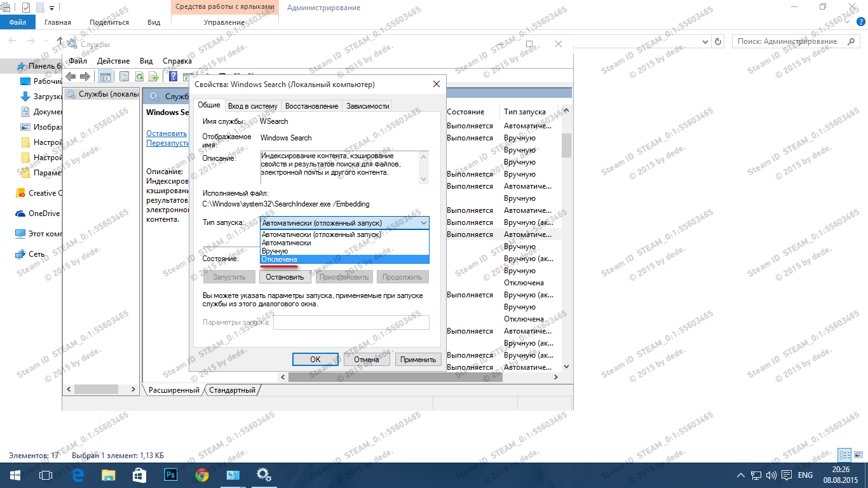Select 'Службы (локальные)' in the console tree
The image size is (868, 488).
[x=102, y=95]
